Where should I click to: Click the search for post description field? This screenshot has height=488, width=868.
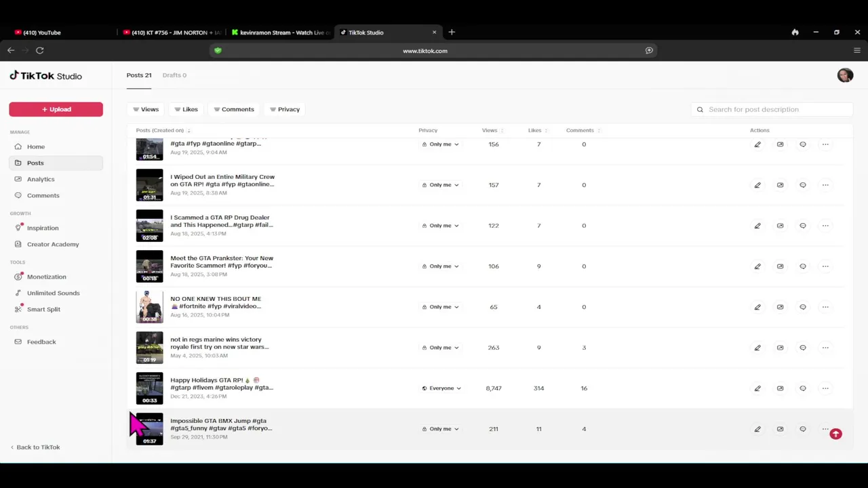click(772, 109)
